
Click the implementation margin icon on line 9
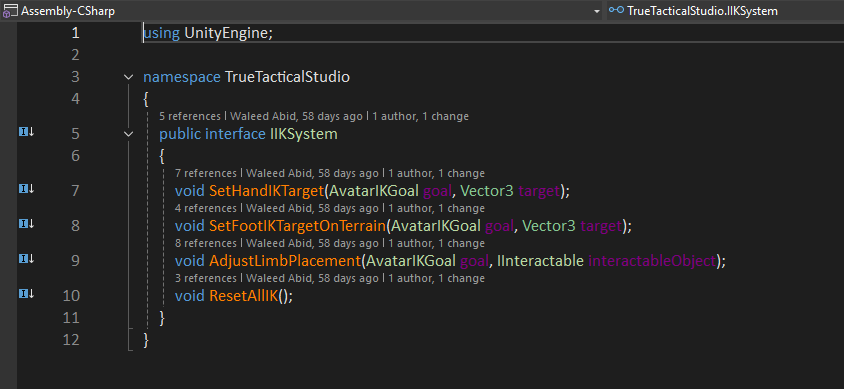(27, 259)
